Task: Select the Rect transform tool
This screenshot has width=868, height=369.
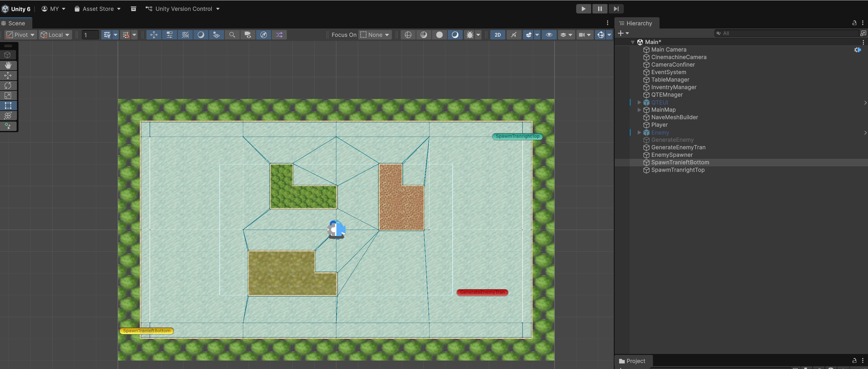Action: (8, 106)
